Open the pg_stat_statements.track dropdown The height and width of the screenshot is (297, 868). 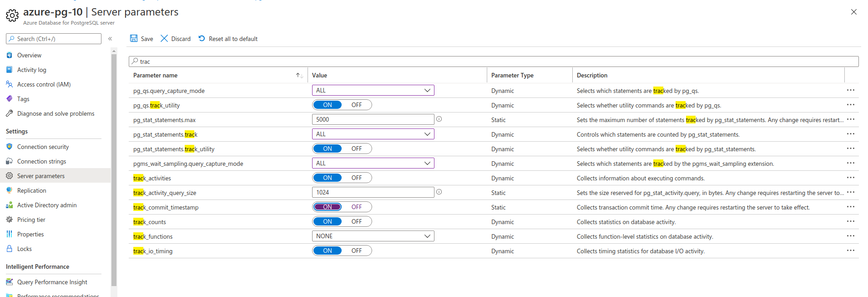tap(373, 134)
